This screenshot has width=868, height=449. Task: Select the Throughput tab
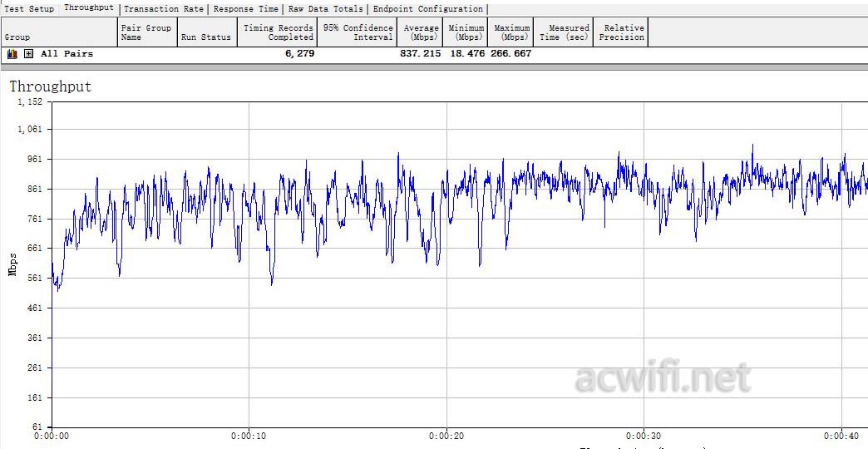[x=89, y=7]
